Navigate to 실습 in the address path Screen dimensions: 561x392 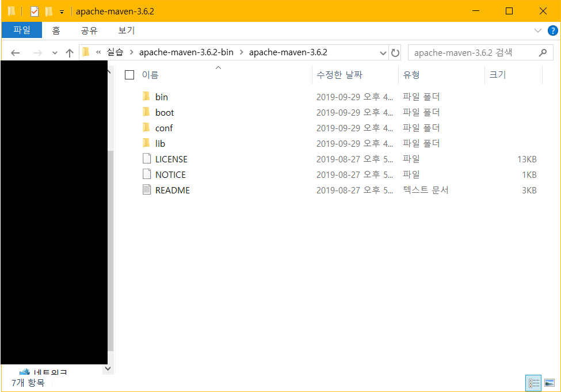[x=115, y=52]
